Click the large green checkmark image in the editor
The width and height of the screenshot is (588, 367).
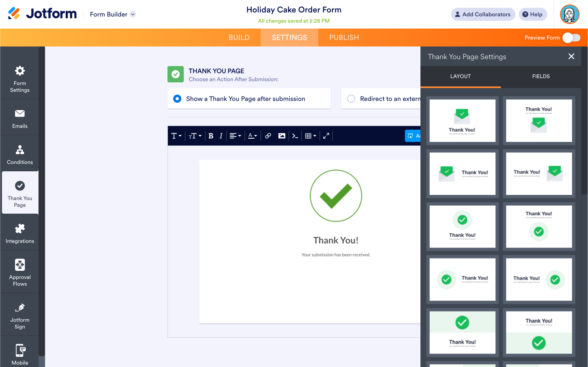point(336,196)
